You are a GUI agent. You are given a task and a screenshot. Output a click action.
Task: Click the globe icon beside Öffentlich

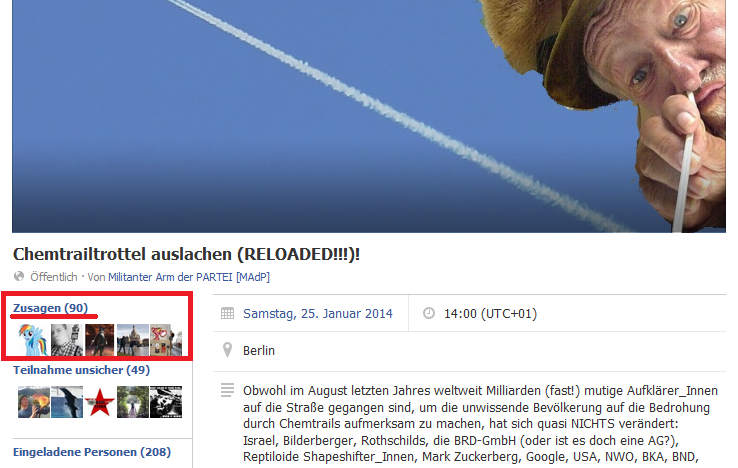point(19,276)
